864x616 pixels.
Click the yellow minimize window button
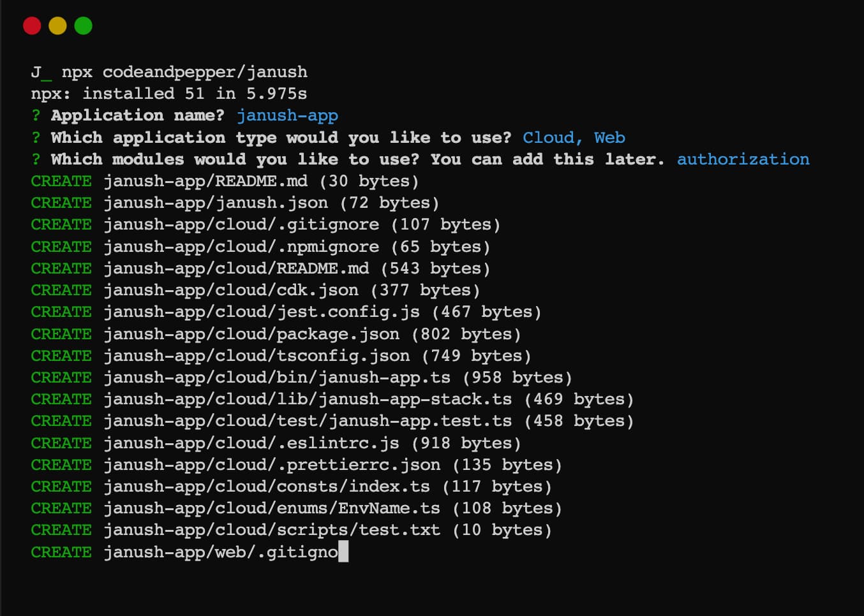(x=57, y=26)
